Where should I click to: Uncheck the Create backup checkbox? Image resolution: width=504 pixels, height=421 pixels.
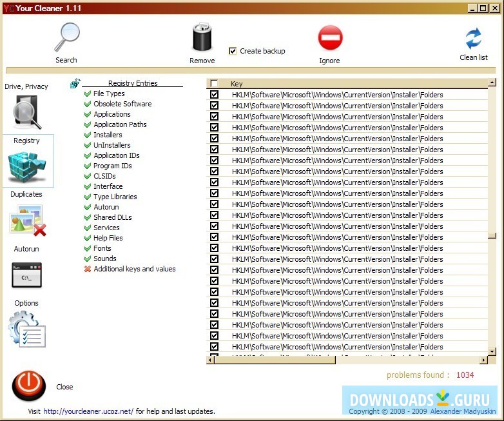(233, 51)
